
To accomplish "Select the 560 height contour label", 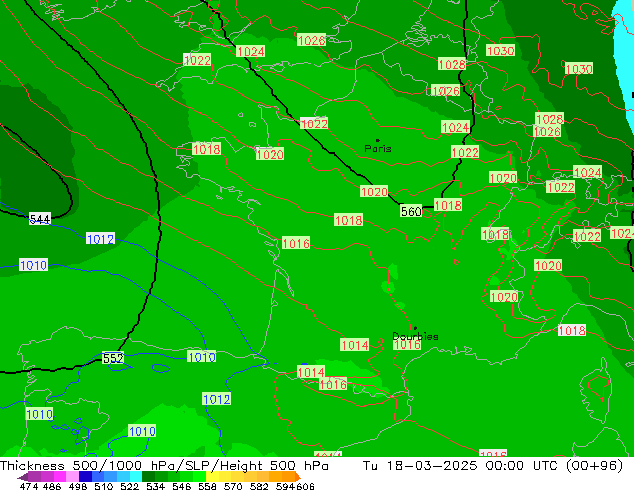I will tap(411, 211).
